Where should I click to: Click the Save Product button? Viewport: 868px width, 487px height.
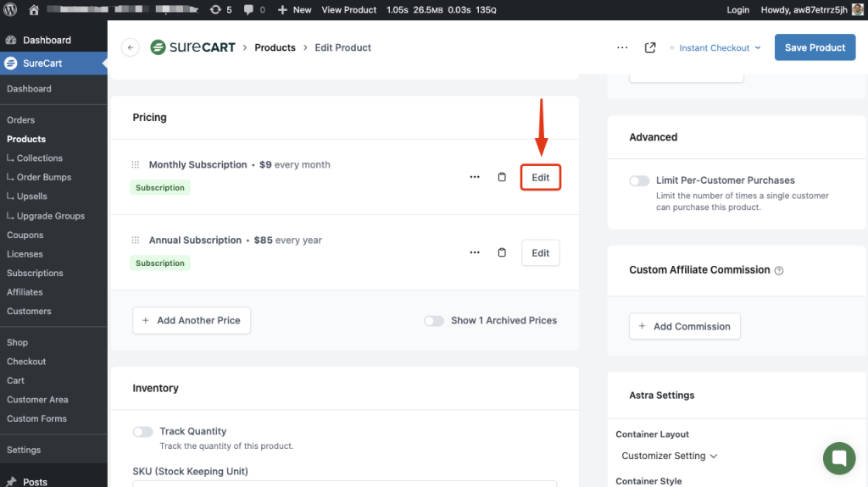(815, 47)
